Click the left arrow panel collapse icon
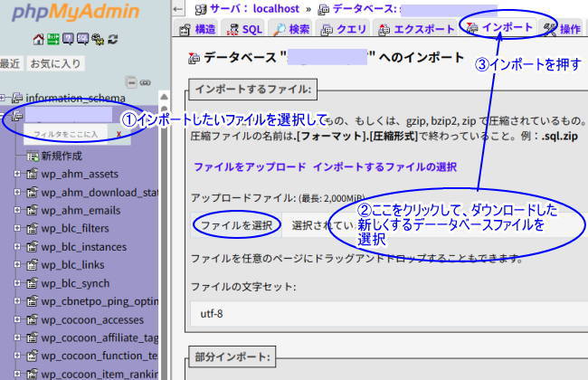 tap(178, 9)
